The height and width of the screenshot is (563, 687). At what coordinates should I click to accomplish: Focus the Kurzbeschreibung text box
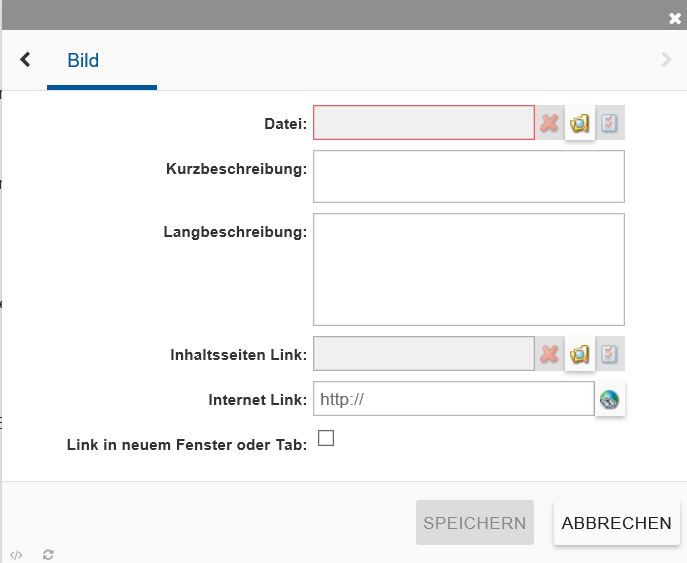pos(468,177)
